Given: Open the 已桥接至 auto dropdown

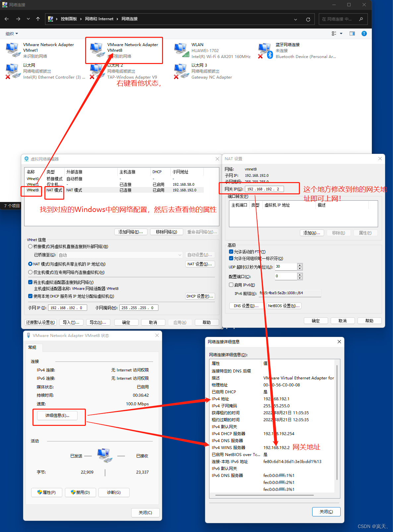Looking at the screenshot, I should 120,255.
